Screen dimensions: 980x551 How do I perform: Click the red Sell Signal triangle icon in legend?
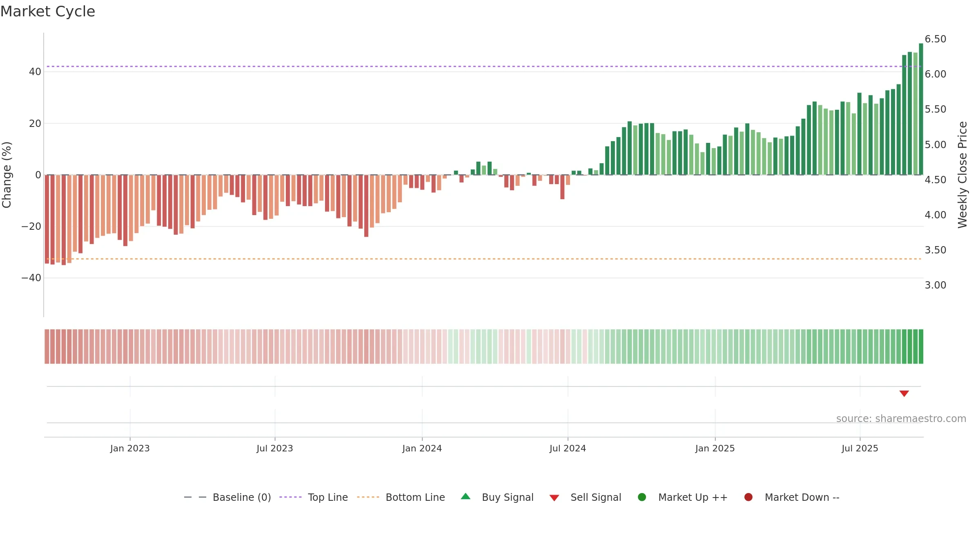(x=554, y=498)
